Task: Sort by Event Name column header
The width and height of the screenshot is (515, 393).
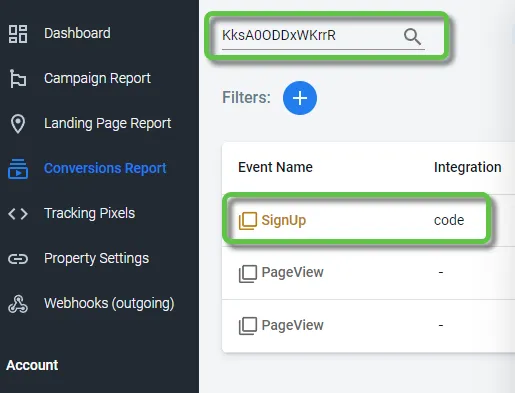Action: 275,167
